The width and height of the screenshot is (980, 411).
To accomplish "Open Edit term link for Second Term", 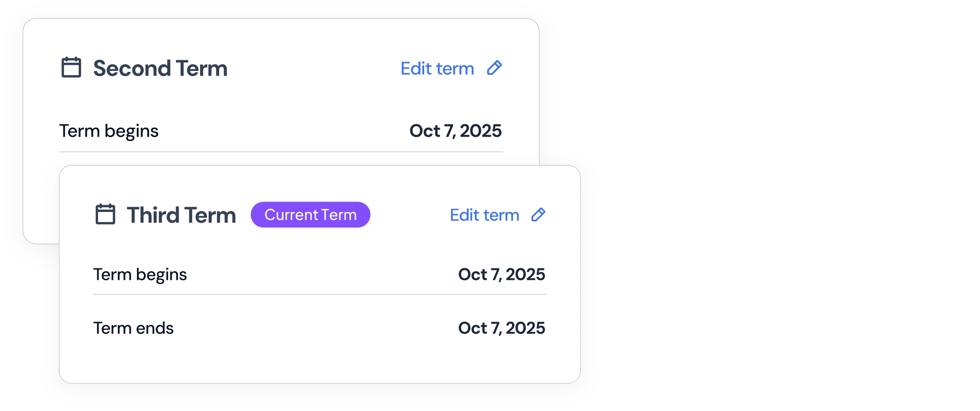I will (x=437, y=69).
